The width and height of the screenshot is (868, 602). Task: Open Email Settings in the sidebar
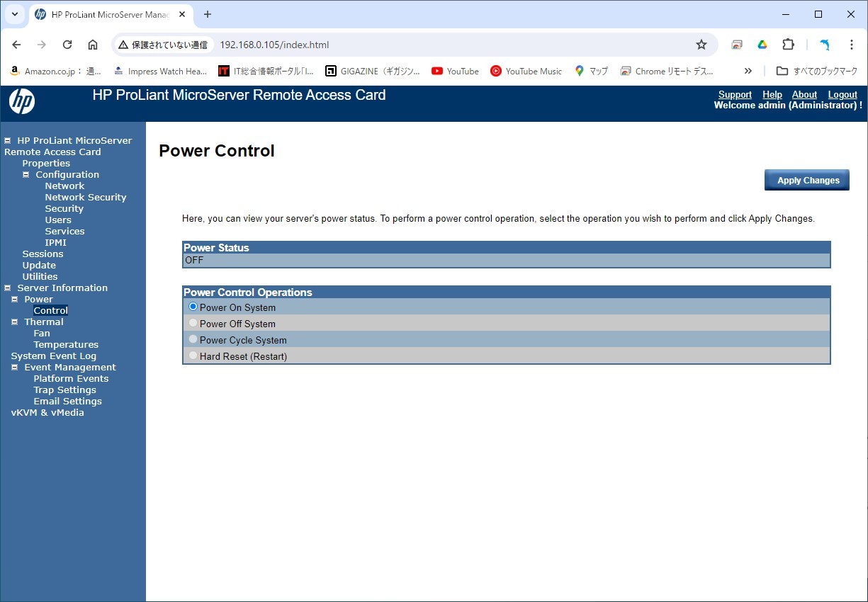(67, 401)
